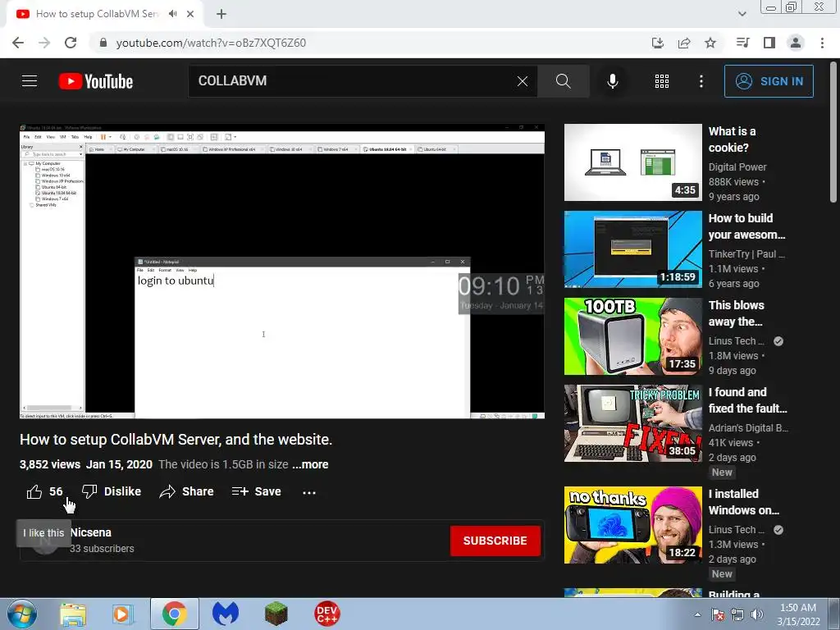Image resolution: width=840 pixels, height=630 pixels.
Task: Click the address bar URL
Action: [x=211, y=43]
